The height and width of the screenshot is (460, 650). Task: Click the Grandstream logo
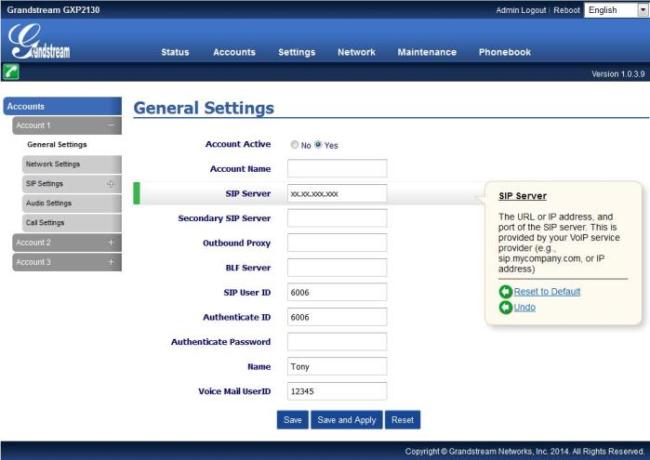(x=39, y=41)
